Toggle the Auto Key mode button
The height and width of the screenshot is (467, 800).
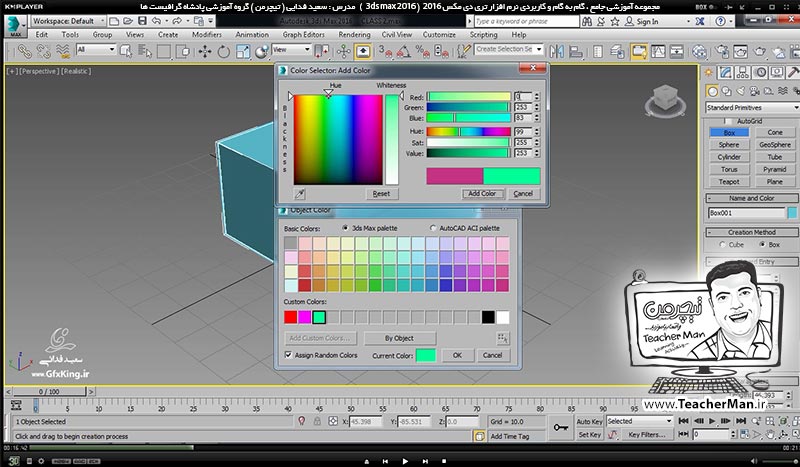pos(589,422)
